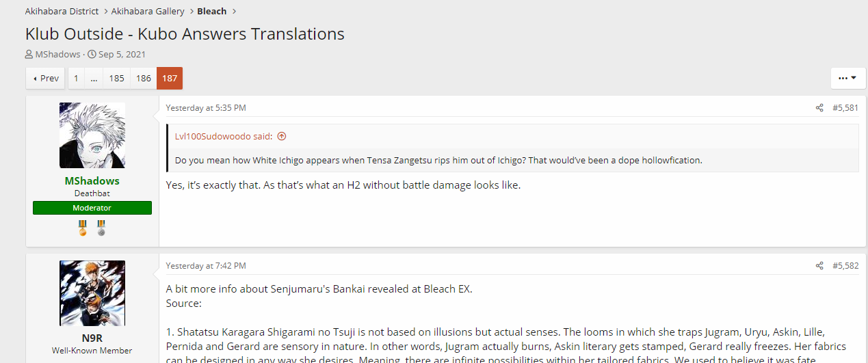Screen dimensions: 868x363
Task: Open Akihabara Gallery breadcrumb
Action: pos(148,12)
